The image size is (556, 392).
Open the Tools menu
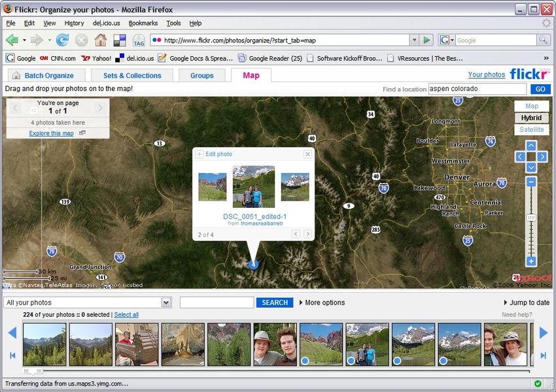173,23
